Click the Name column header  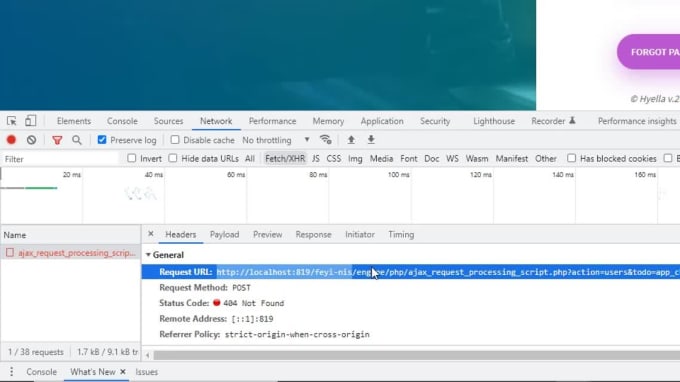tap(70, 235)
